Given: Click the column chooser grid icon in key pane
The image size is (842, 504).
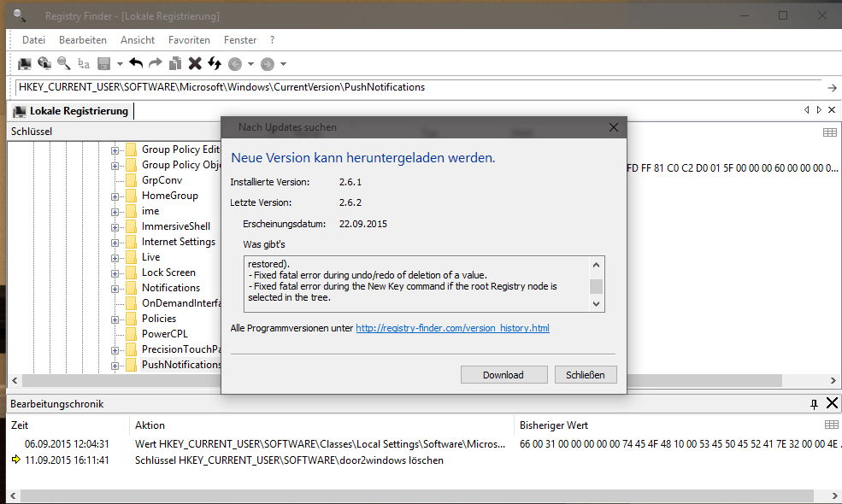Looking at the screenshot, I should [830, 132].
